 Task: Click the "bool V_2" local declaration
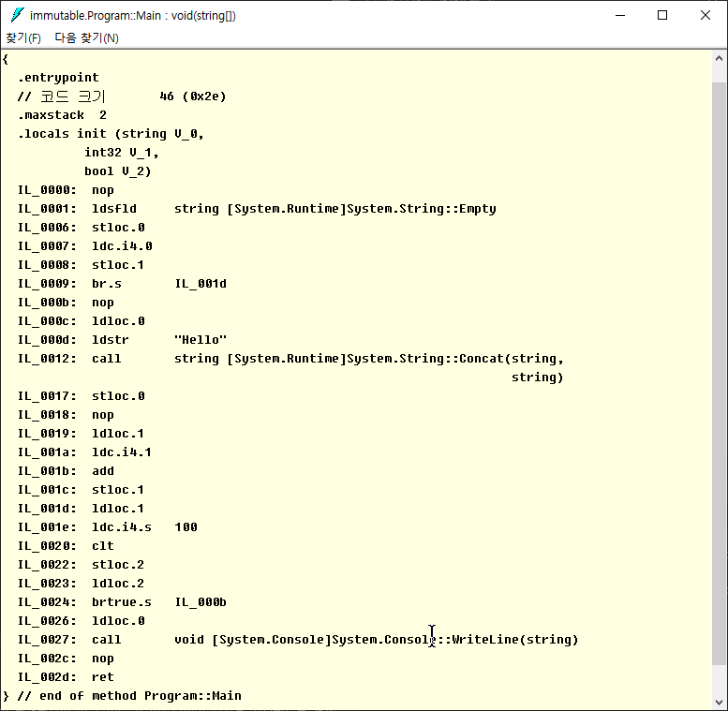coord(117,171)
